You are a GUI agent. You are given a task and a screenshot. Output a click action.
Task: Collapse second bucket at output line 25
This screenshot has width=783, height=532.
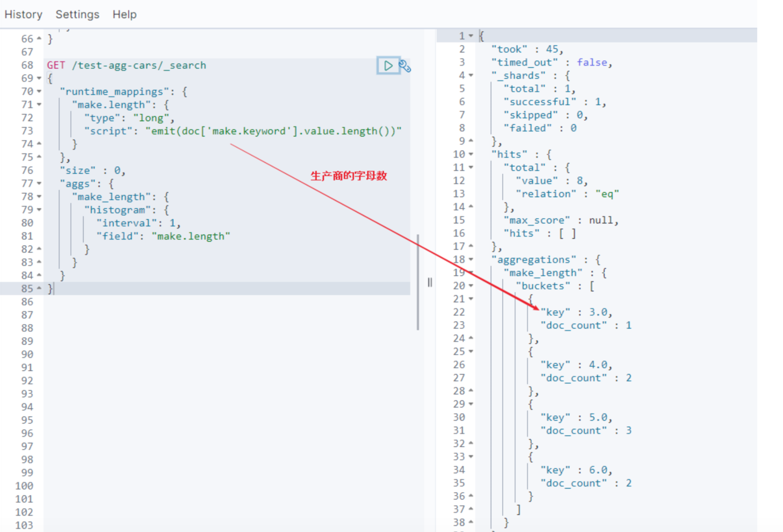pyautogui.click(x=471, y=351)
